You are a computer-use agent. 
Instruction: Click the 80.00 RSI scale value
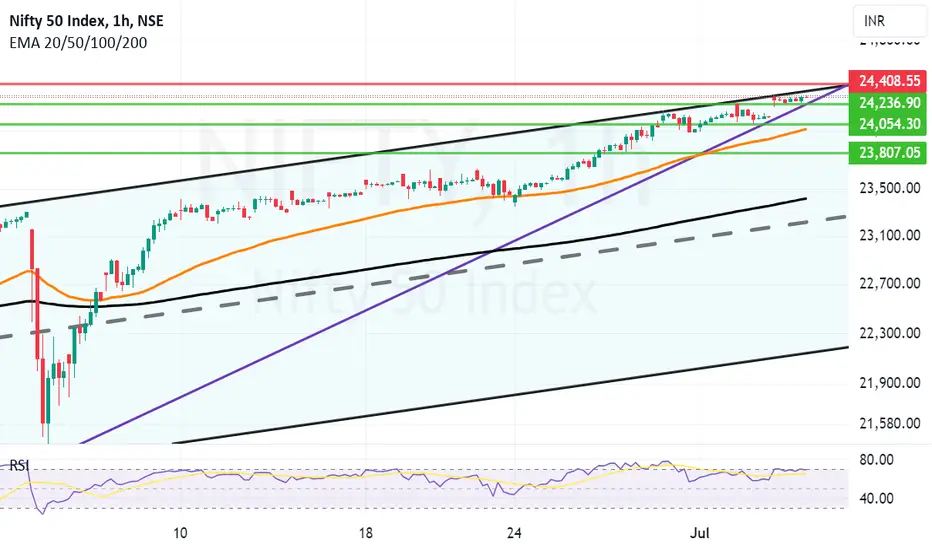tap(876, 460)
